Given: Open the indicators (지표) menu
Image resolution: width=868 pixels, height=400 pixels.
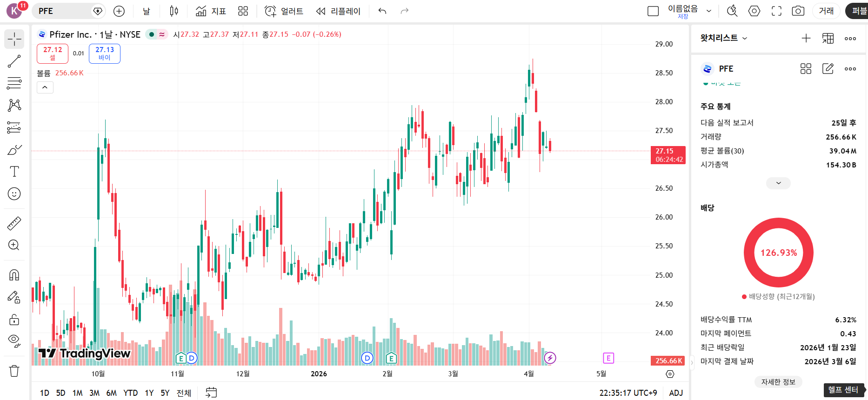Looking at the screenshot, I should [x=211, y=11].
